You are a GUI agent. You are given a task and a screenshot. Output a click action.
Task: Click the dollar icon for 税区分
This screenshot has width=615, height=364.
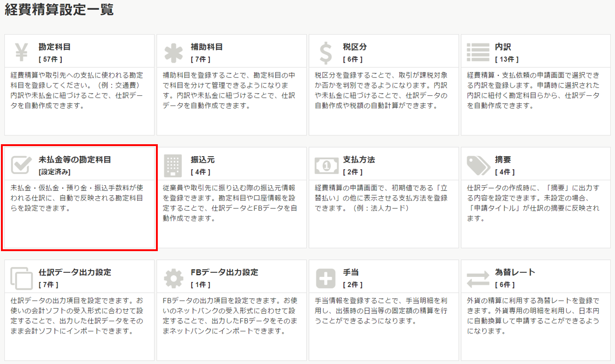[x=326, y=53]
